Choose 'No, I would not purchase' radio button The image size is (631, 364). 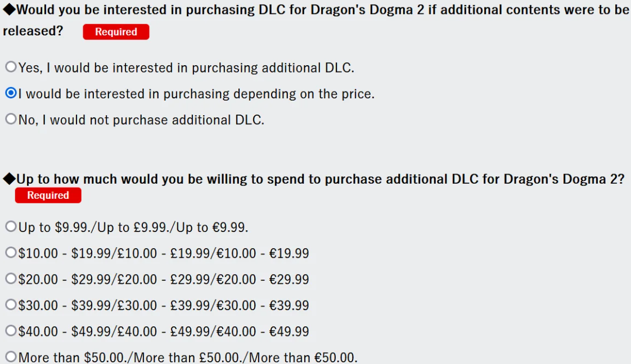click(11, 119)
